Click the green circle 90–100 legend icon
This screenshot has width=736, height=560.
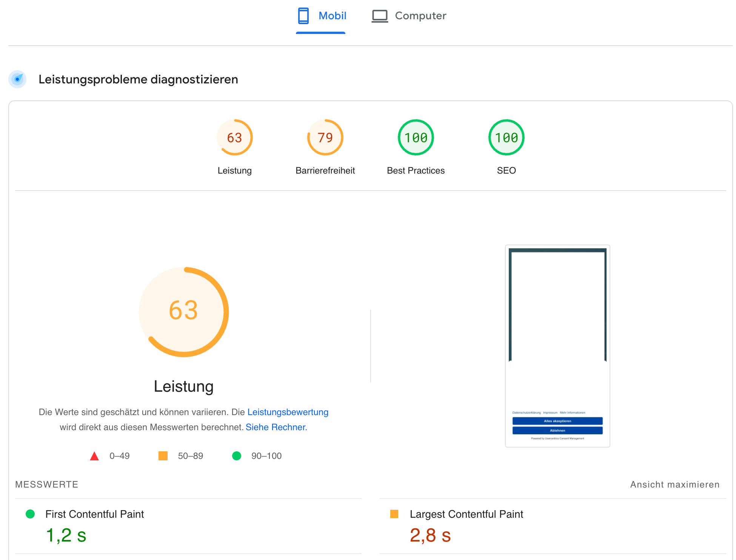pos(237,456)
